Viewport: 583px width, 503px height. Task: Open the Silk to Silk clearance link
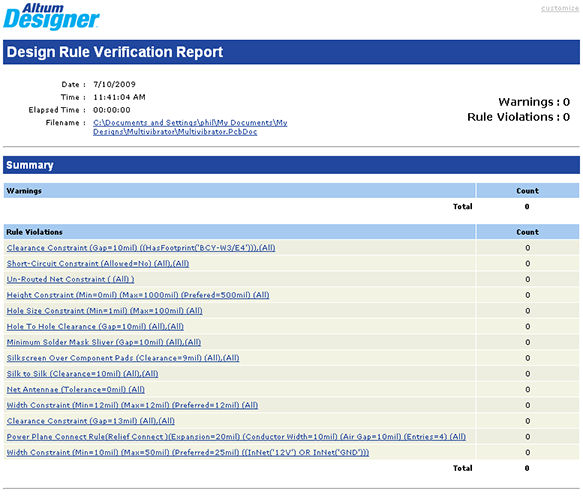(82, 374)
